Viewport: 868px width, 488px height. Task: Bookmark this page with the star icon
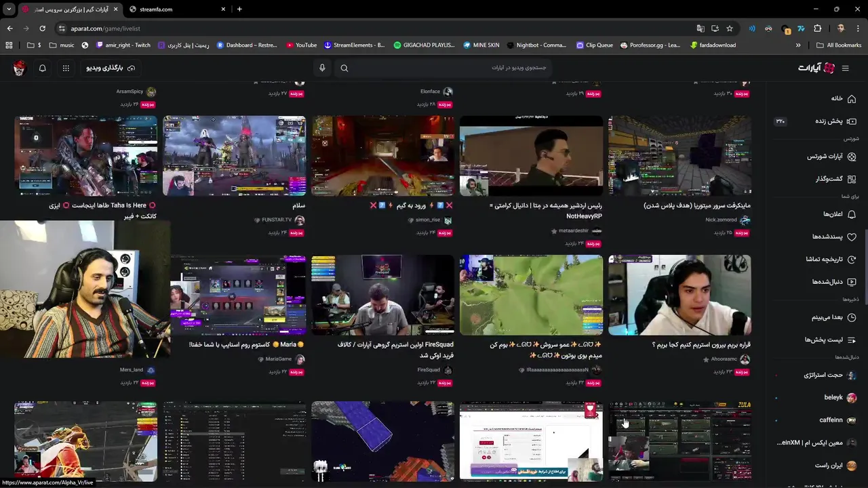[x=730, y=28]
